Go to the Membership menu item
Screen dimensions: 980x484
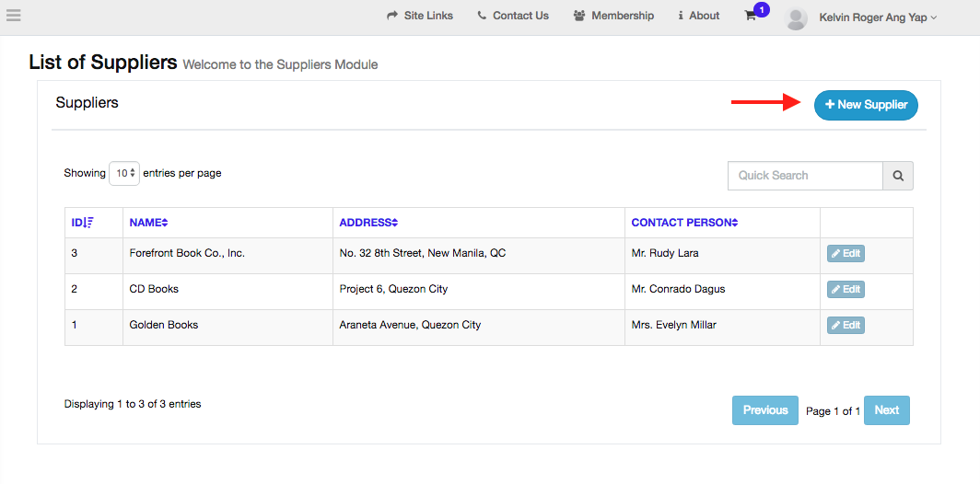[x=613, y=16]
